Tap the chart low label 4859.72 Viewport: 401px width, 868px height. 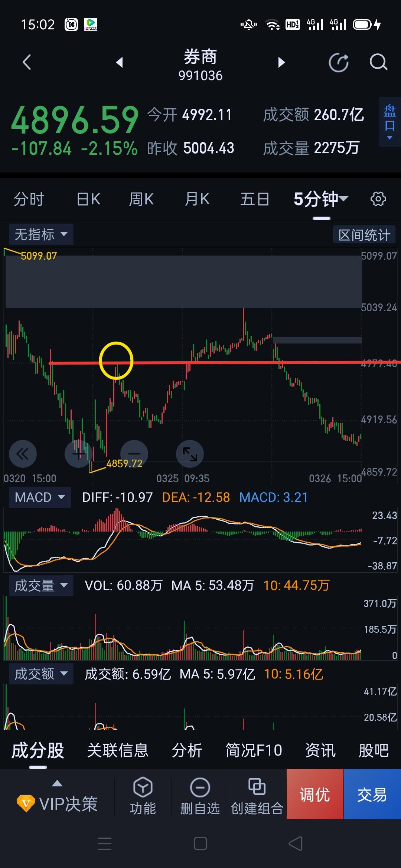pos(124,463)
